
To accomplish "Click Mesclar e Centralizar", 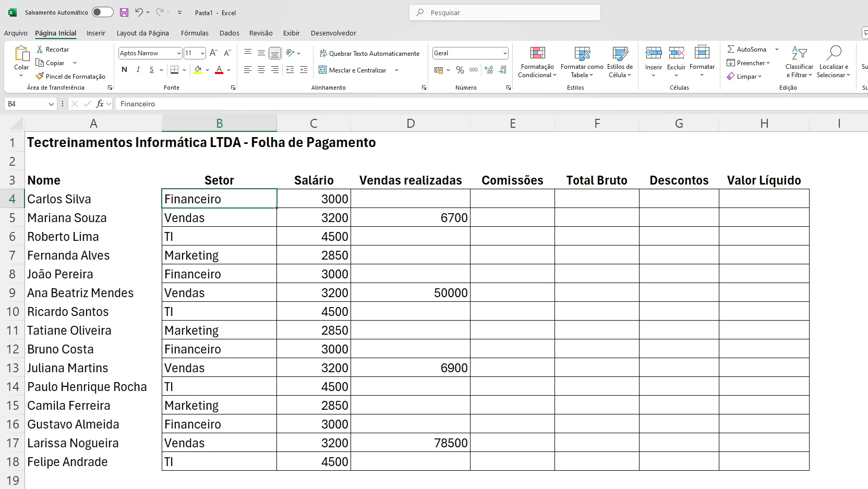I will pos(353,70).
